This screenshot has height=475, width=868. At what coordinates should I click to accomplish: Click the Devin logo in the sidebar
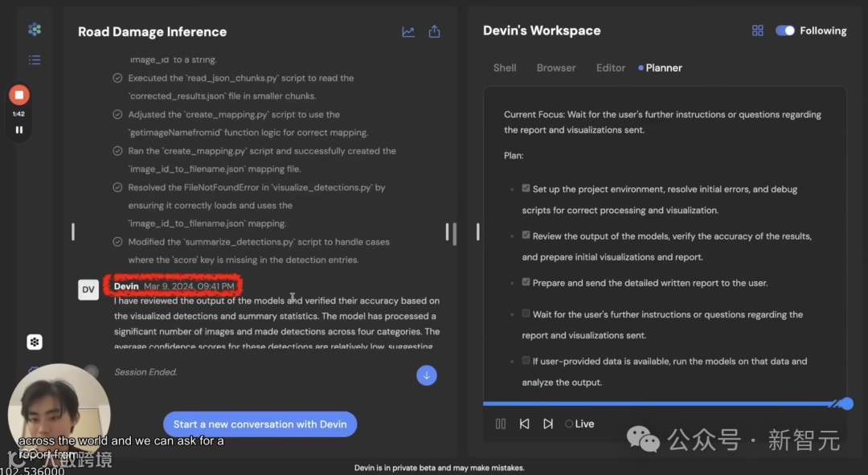(35, 30)
